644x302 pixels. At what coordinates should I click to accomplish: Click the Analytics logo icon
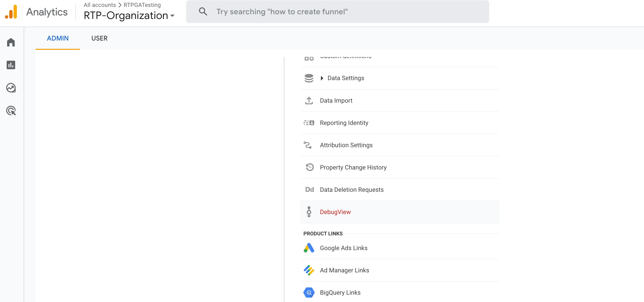click(x=11, y=12)
